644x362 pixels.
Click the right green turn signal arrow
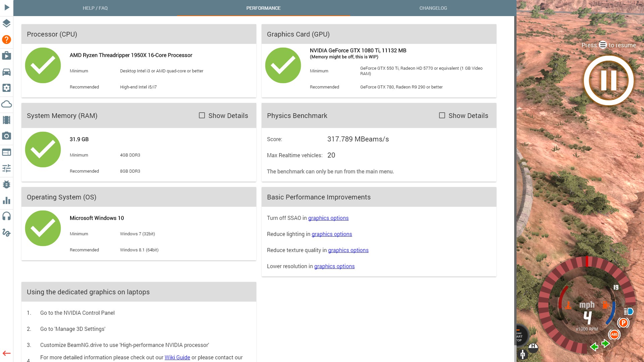(605, 343)
